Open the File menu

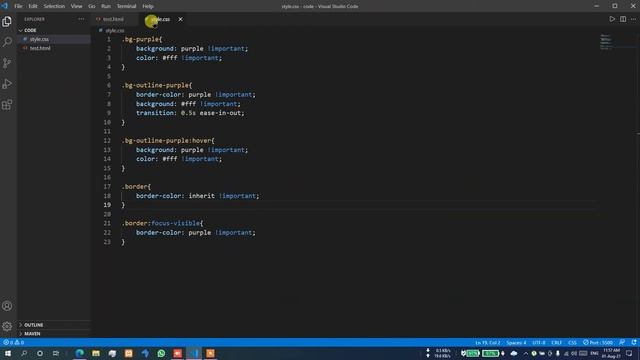point(18,6)
